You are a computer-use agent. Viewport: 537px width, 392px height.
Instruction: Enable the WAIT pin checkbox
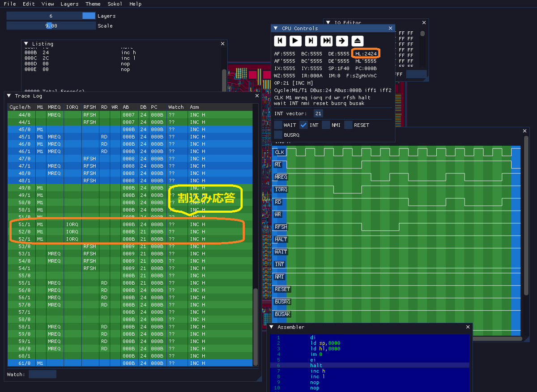click(278, 125)
